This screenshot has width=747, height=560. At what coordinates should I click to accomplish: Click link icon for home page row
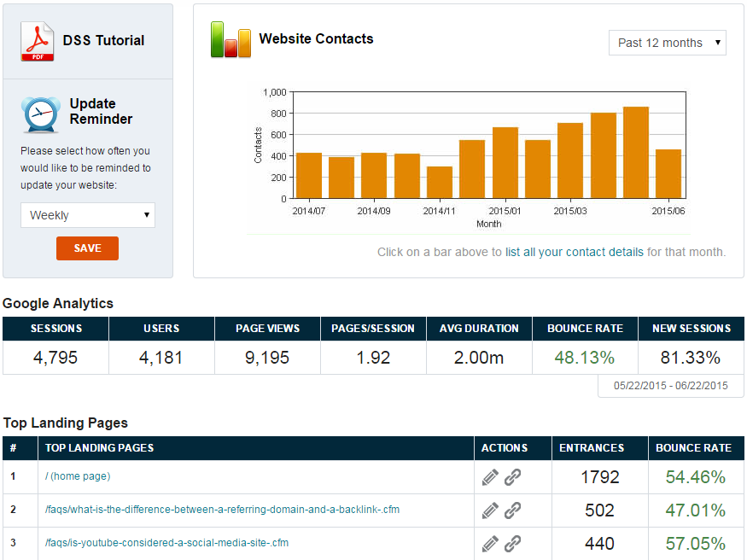[512, 477]
